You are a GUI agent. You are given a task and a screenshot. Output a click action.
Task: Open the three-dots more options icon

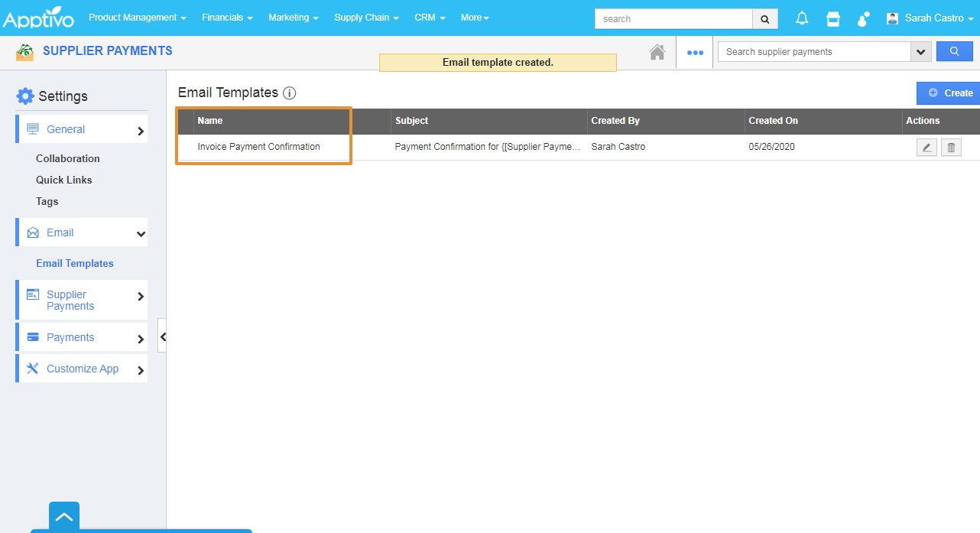[694, 53]
